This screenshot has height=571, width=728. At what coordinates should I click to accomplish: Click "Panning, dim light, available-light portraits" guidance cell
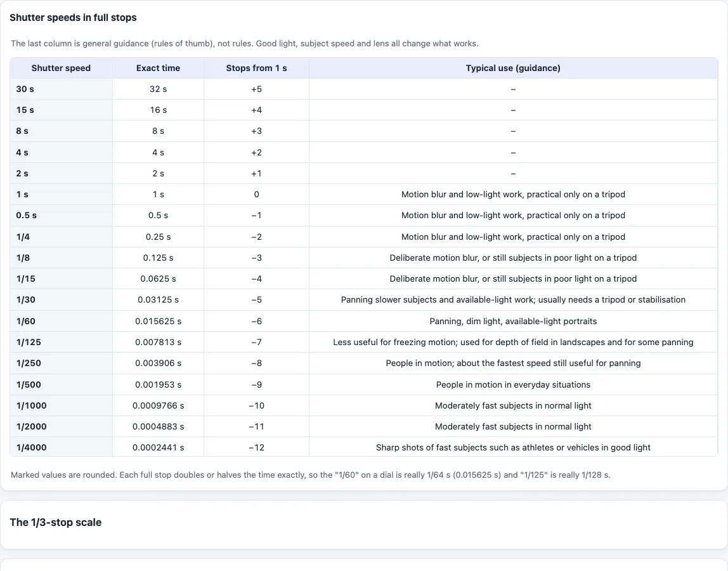point(513,321)
